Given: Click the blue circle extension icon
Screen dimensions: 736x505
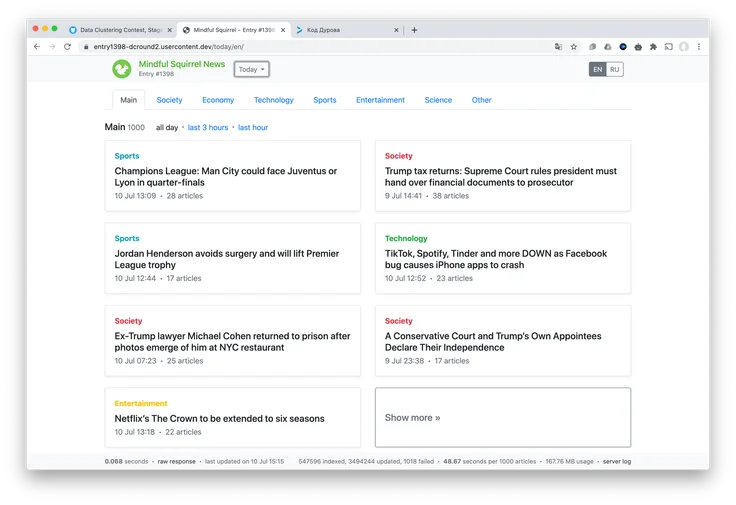Looking at the screenshot, I should click(x=623, y=46).
